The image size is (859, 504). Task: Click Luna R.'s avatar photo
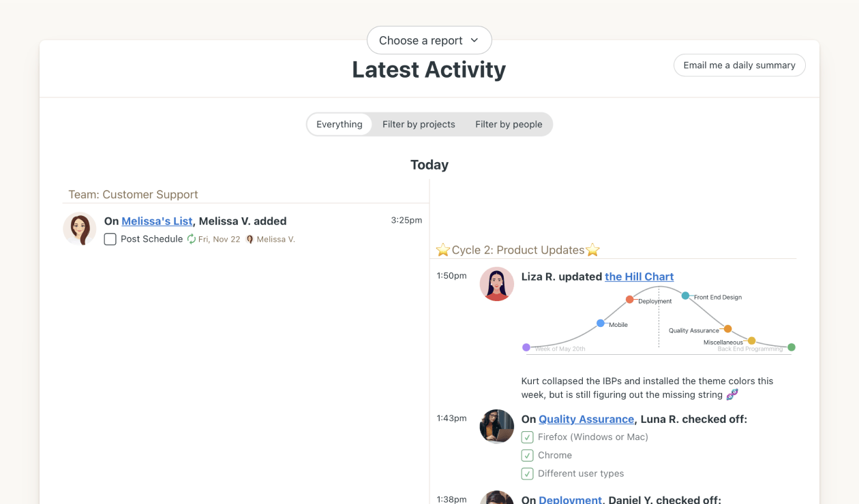pyautogui.click(x=496, y=426)
